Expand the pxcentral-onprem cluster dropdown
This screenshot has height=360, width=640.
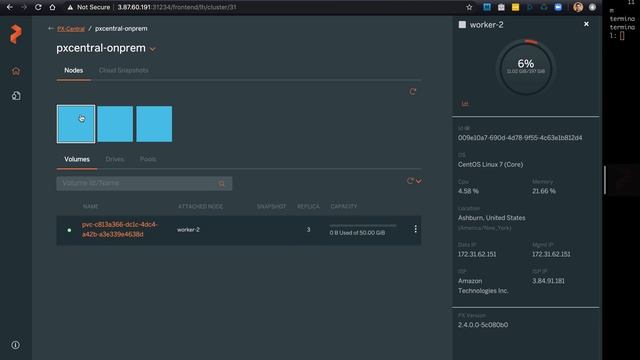[x=153, y=49]
